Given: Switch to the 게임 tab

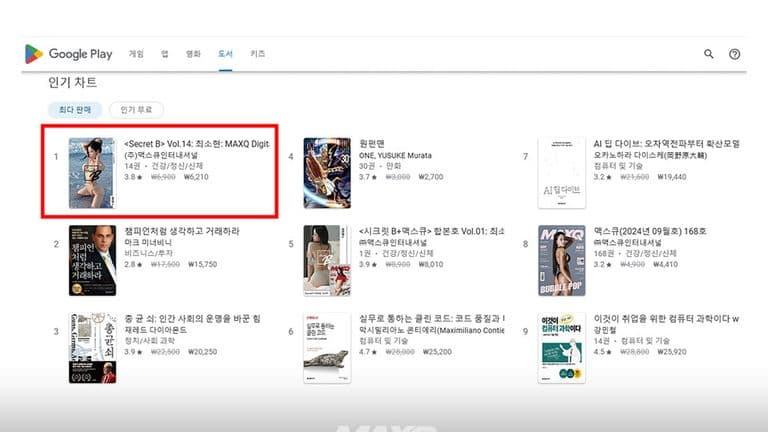Looking at the screenshot, I should point(136,54).
